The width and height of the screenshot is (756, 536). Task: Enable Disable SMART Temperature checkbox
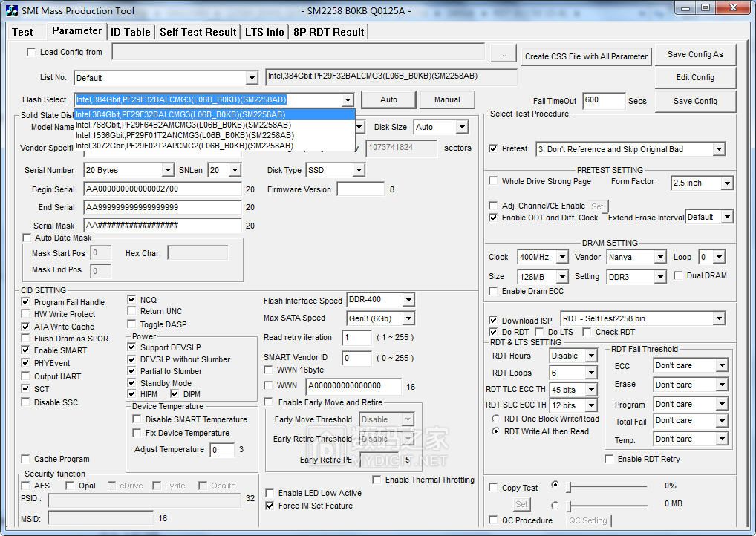137,419
